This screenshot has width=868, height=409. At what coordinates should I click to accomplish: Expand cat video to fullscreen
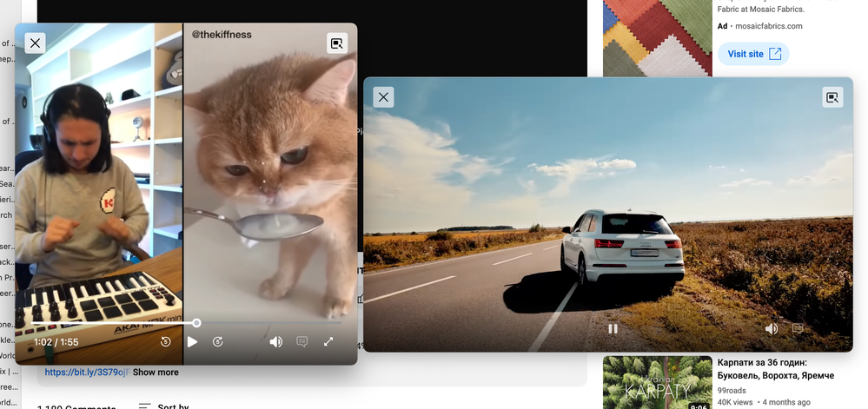coord(328,342)
